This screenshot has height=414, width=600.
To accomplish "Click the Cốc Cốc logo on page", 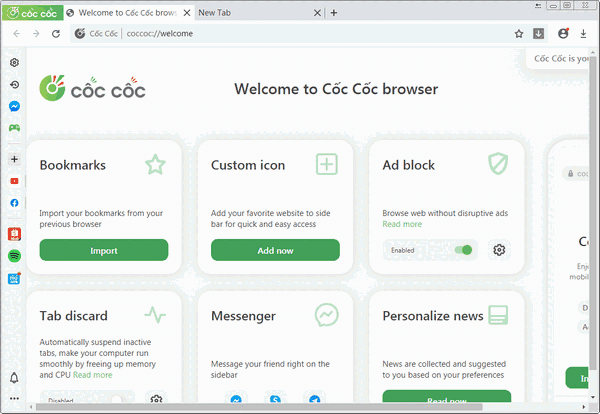I will [93, 88].
